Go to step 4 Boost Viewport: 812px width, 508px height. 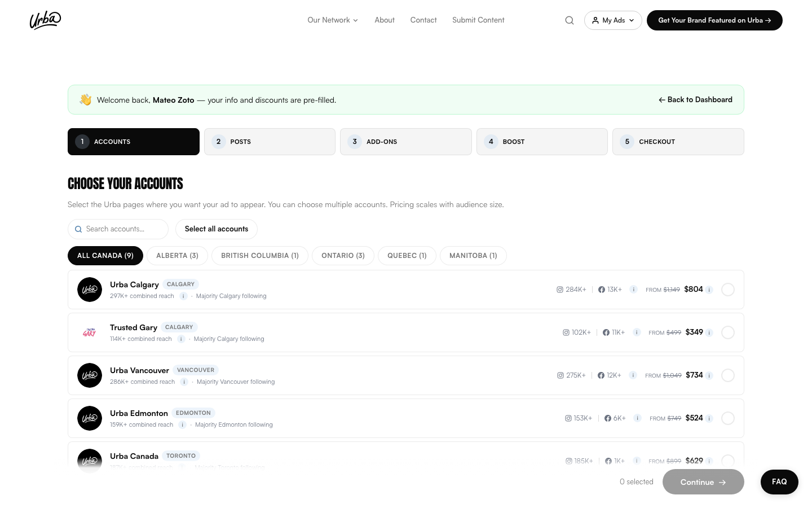542,142
